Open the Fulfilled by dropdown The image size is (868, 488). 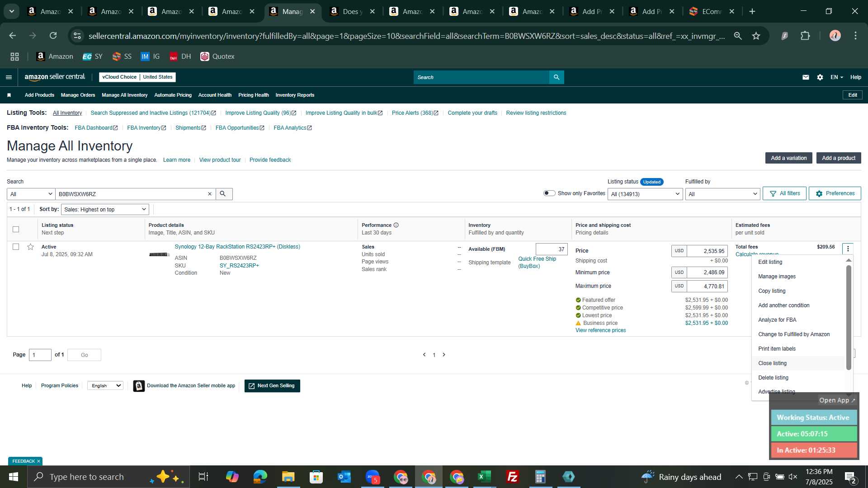722,194
